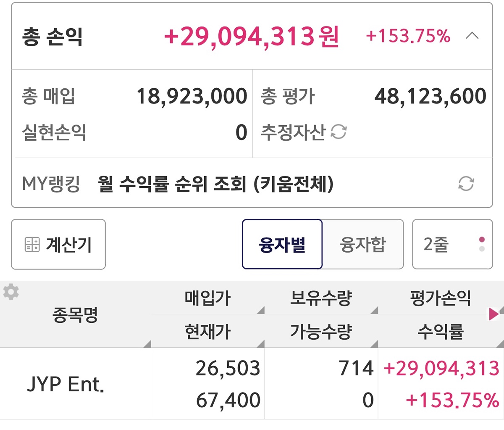Screen dimensions: 504x430
Task: Sort by 현재가 column header
Action: point(207,332)
